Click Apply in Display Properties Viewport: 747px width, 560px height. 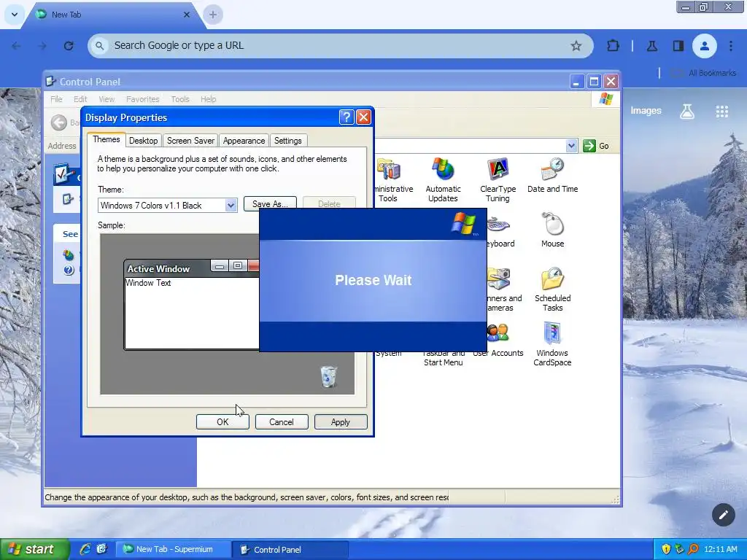pyautogui.click(x=341, y=422)
